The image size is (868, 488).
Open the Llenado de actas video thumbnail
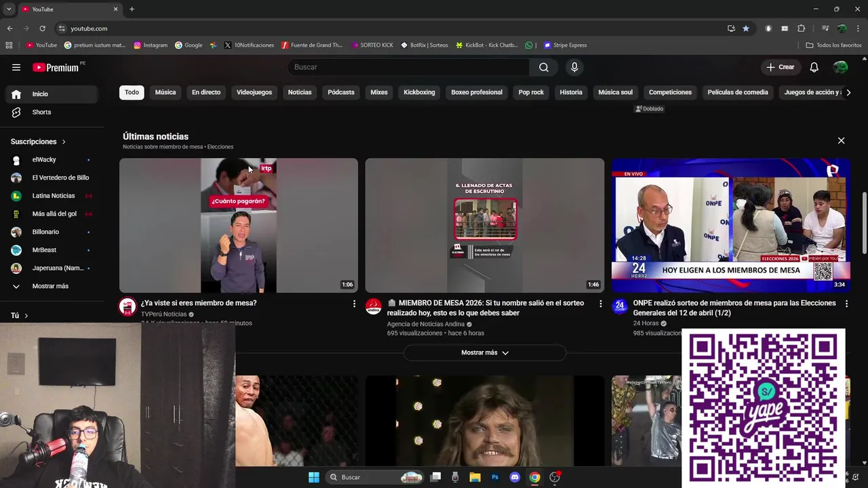tap(485, 226)
